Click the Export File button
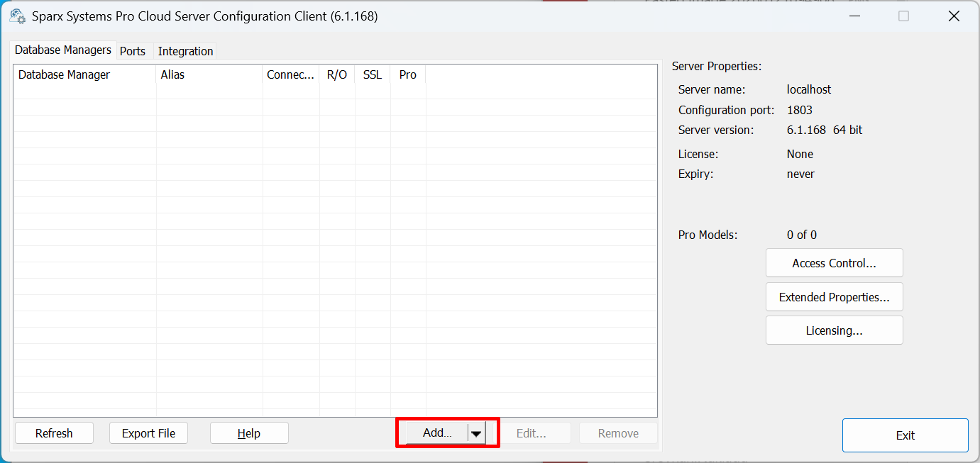This screenshot has height=463, width=980. [148, 433]
